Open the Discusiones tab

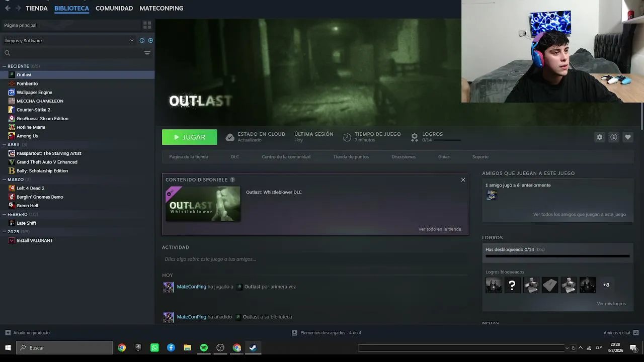[404, 157]
